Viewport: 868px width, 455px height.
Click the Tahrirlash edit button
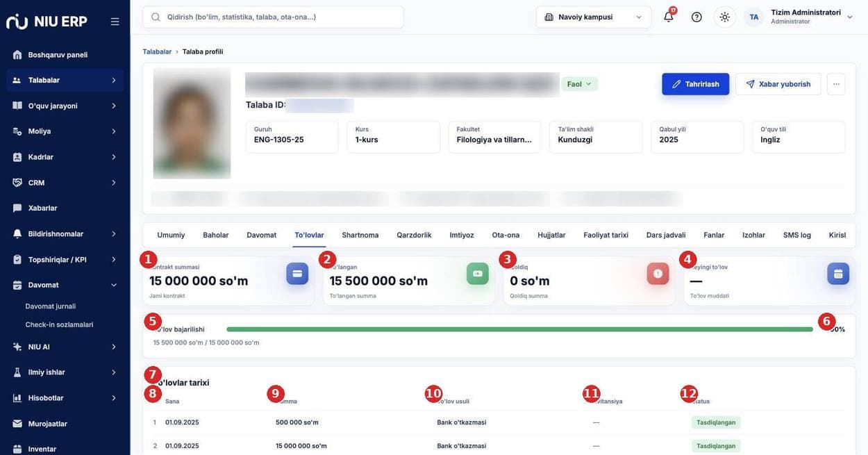[x=696, y=84]
